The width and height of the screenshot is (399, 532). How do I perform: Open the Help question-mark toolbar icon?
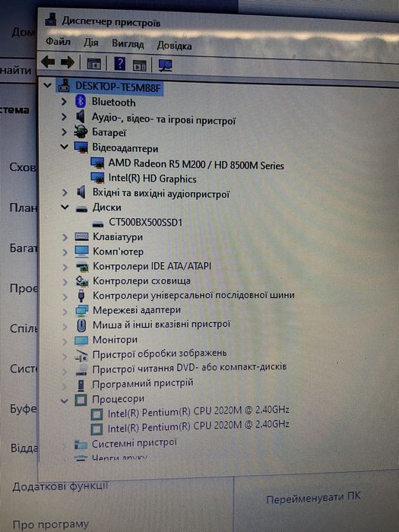tap(119, 63)
